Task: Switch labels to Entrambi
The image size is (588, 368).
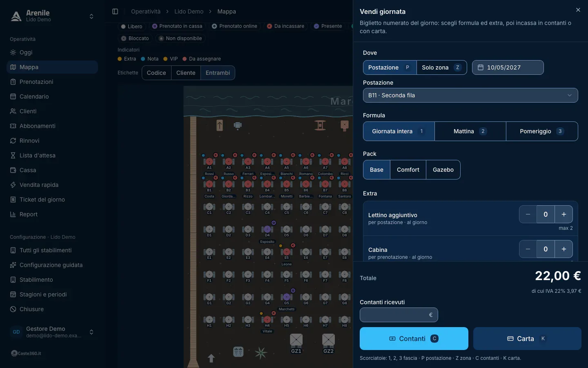Action: pos(218,73)
